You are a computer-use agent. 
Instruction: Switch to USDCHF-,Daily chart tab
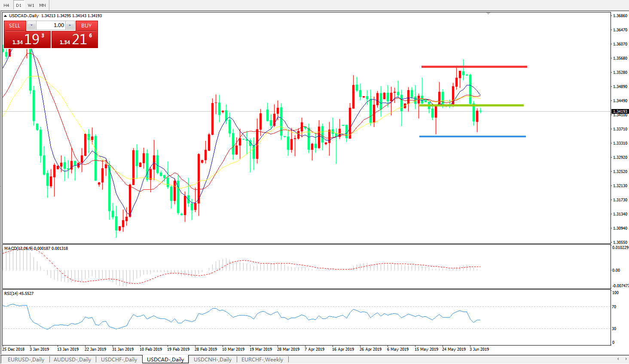pos(119,360)
